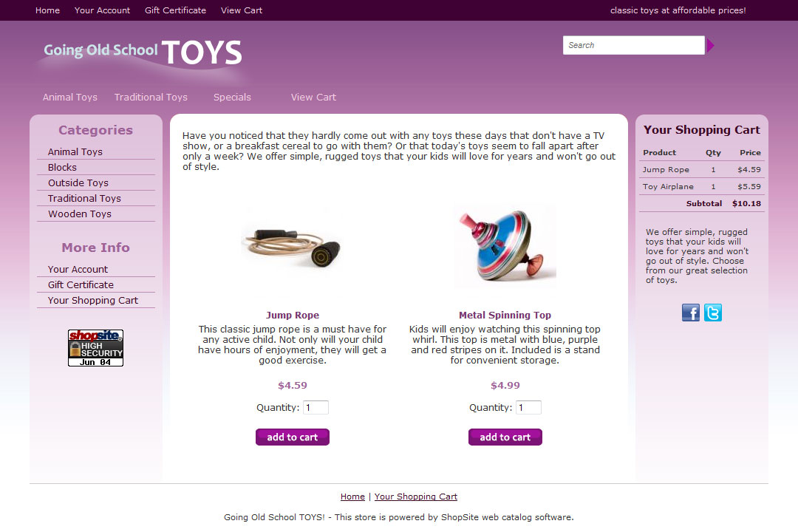Click the search arrow submit icon

click(x=711, y=45)
